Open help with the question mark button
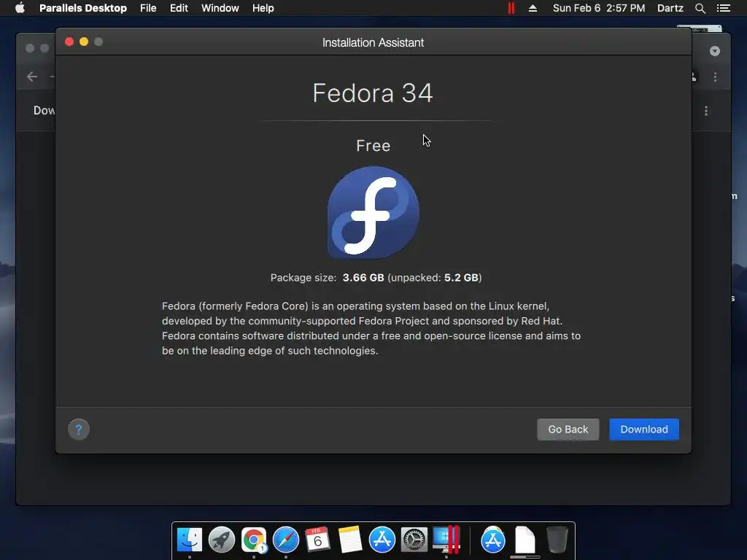The width and height of the screenshot is (747, 560). (x=79, y=429)
